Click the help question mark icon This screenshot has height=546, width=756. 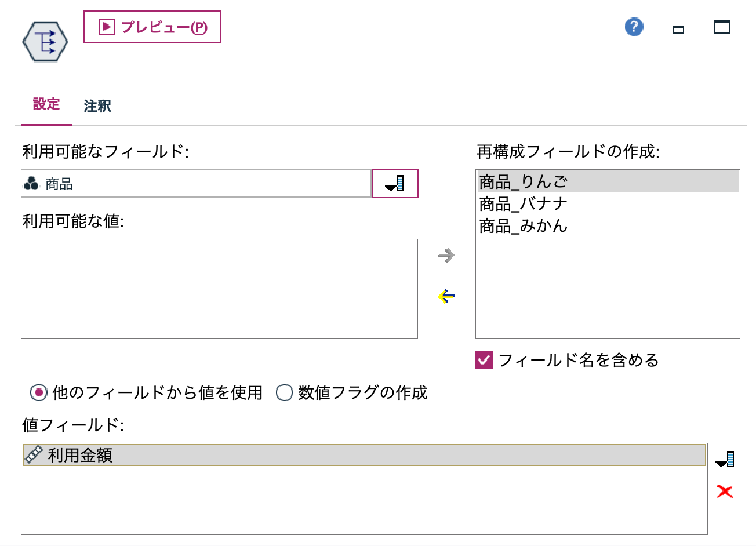(634, 27)
